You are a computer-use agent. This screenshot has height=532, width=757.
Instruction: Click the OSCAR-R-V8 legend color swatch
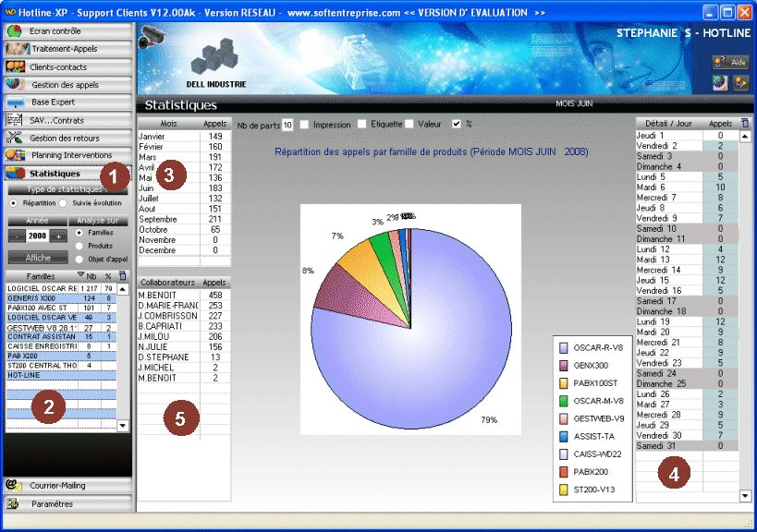point(564,347)
